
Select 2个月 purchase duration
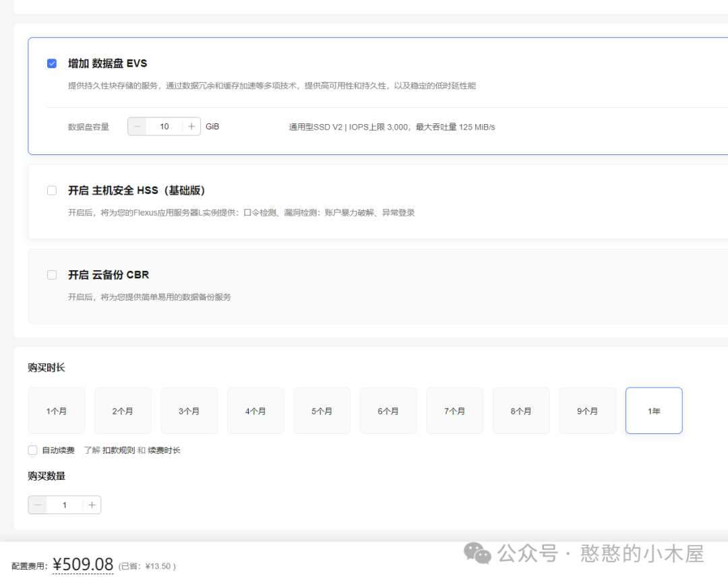pyautogui.click(x=123, y=410)
